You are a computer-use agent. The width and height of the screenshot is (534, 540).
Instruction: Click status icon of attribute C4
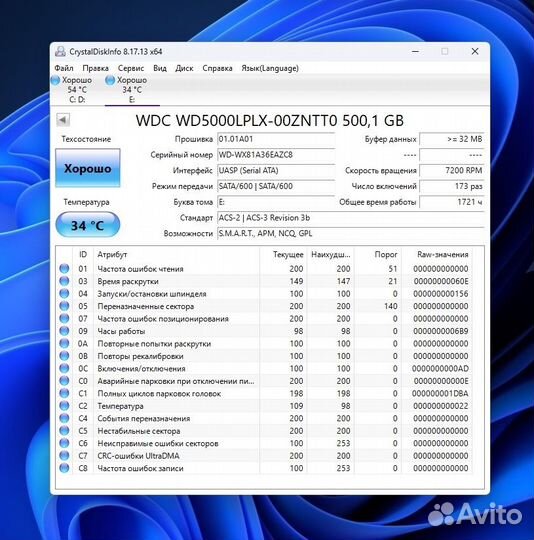64,418
